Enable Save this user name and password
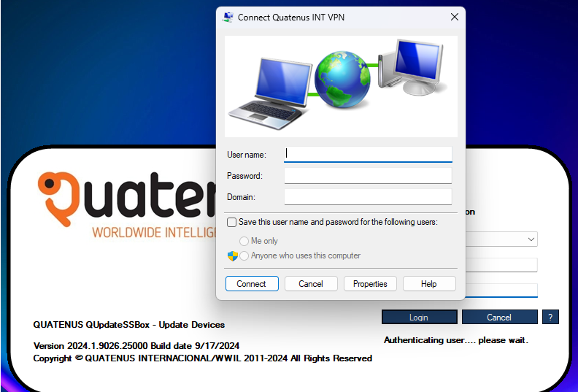The width and height of the screenshot is (578, 392). (232, 222)
